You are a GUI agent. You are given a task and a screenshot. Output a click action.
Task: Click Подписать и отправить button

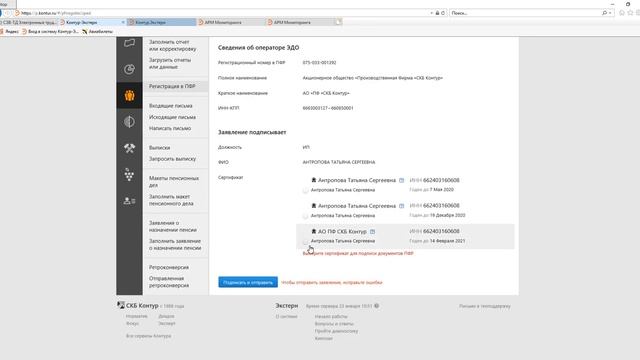[248, 282]
